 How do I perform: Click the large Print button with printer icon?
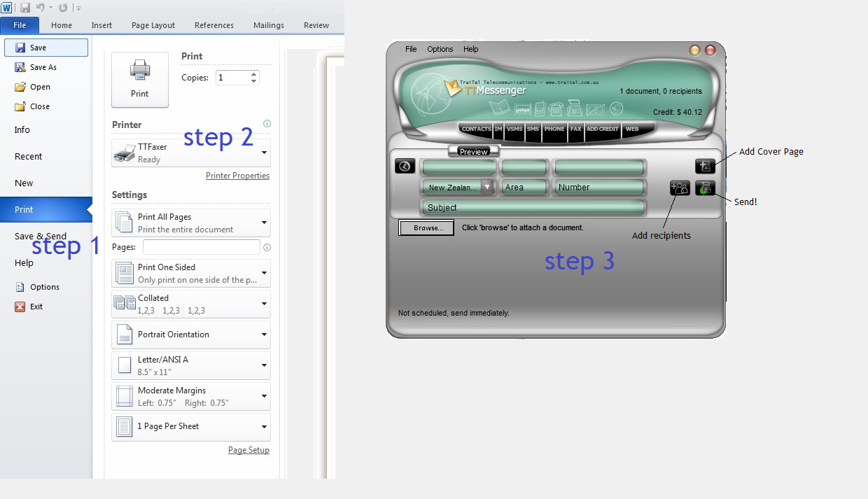140,80
